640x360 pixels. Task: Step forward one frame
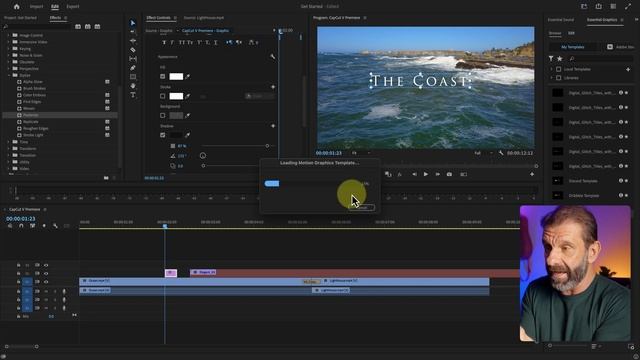(x=438, y=174)
